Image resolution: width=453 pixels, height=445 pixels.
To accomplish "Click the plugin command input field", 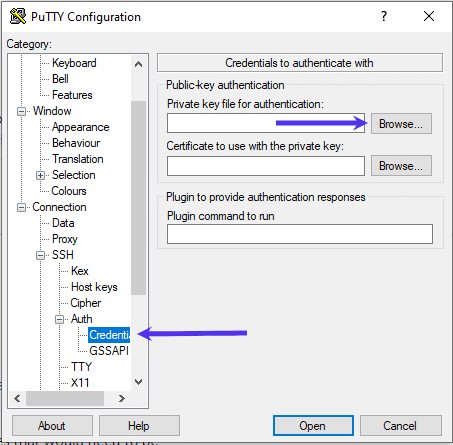I will coord(300,234).
